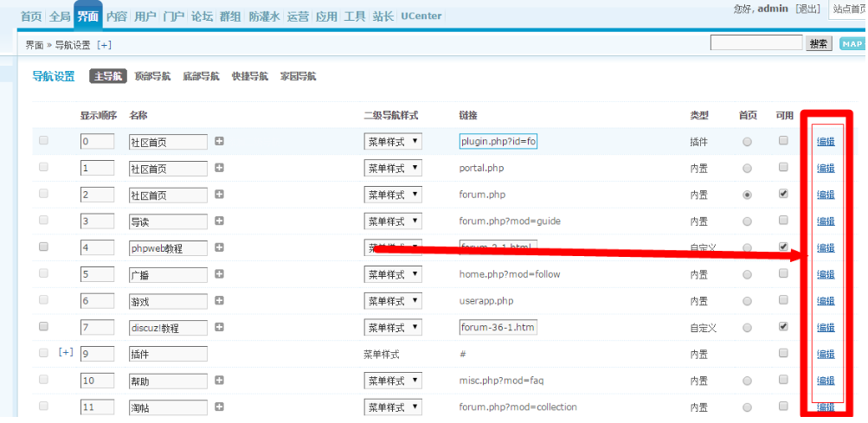Toggle 可用 checkbox for discuz!教程 row
The width and height of the screenshot is (868, 423).
click(x=783, y=327)
